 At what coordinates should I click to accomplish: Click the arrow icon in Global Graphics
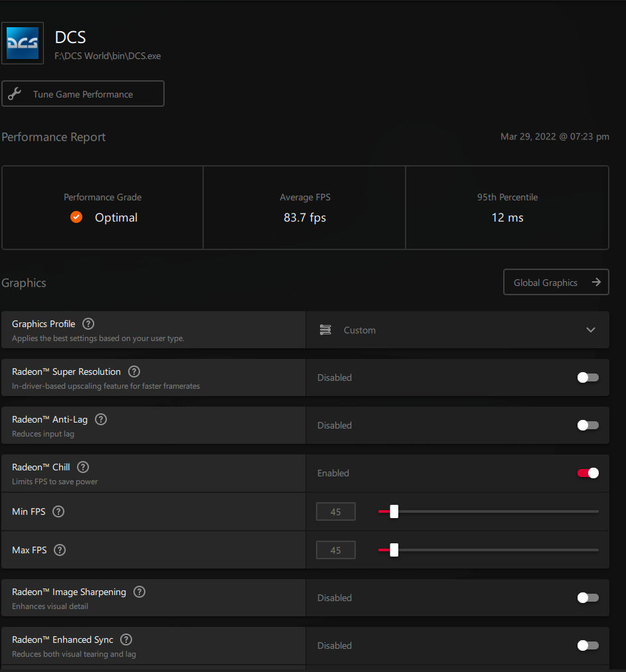click(x=596, y=282)
